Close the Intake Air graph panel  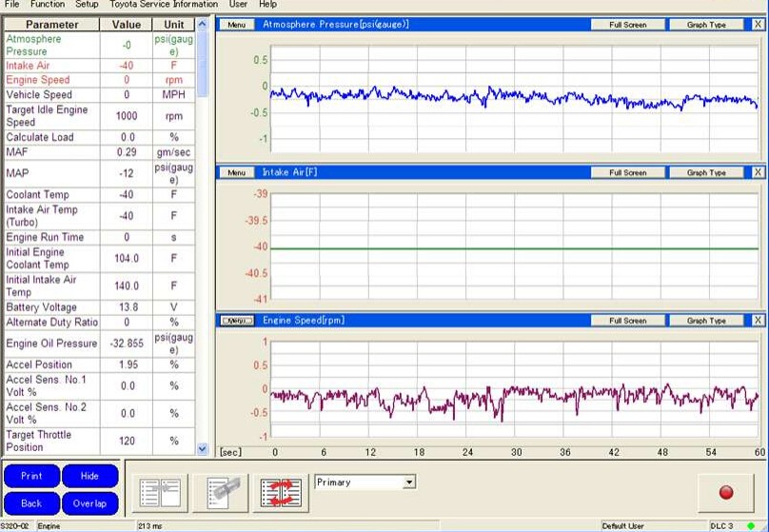click(758, 172)
